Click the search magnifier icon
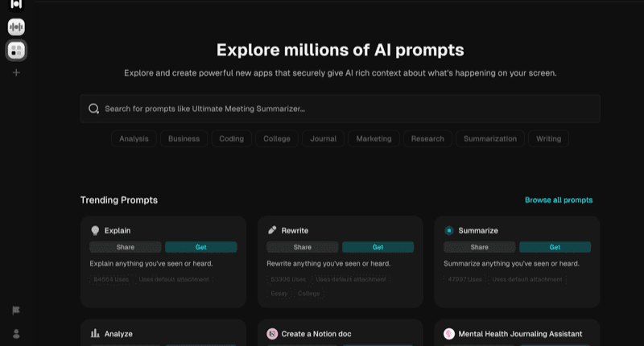The width and height of the screenshot is (644, 346). tap(94, 109)
